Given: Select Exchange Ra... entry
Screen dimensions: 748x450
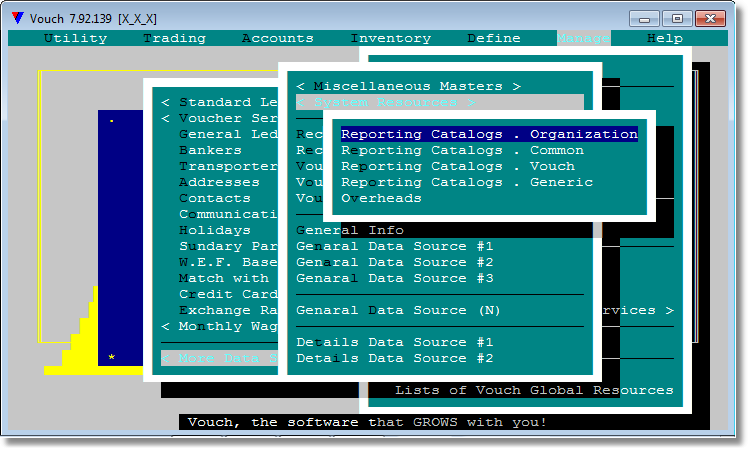Looking at the screenshot, I should coord(228,310).
